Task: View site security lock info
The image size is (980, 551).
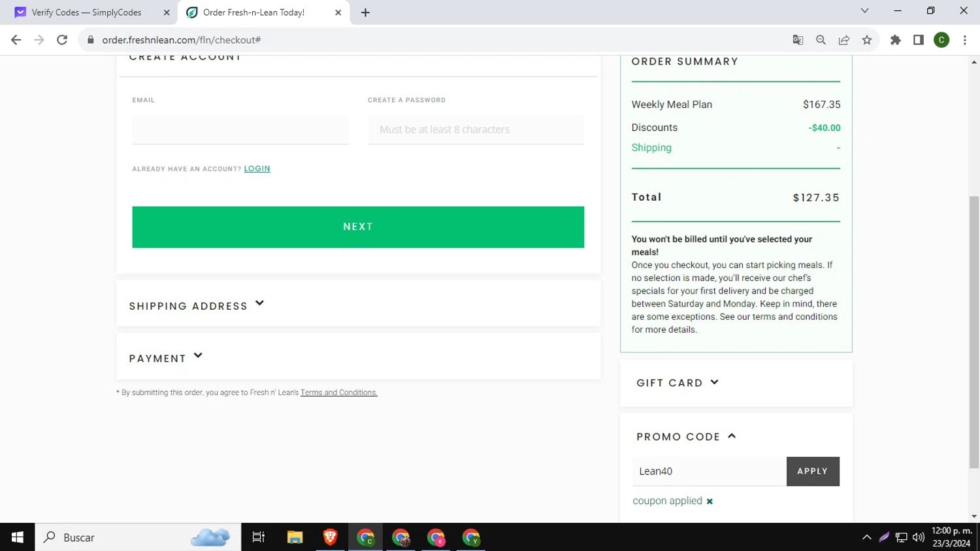Action: (x=91, y=40)
